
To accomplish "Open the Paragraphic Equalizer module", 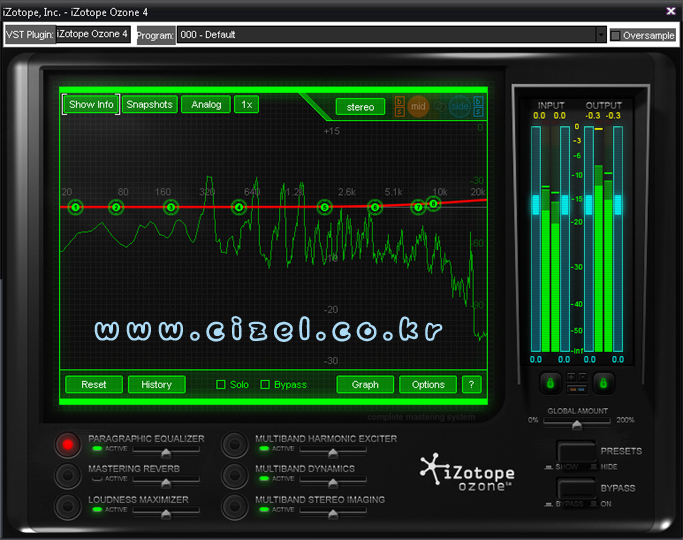I will click(69, 444).
